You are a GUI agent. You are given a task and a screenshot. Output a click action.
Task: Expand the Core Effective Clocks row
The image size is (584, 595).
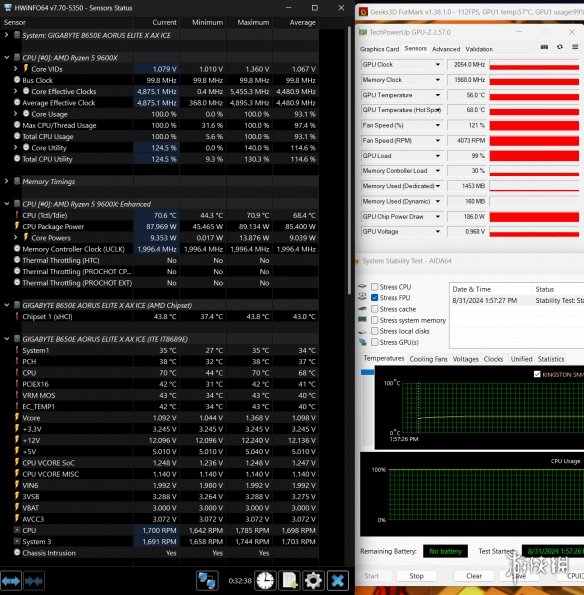(16, 91)
